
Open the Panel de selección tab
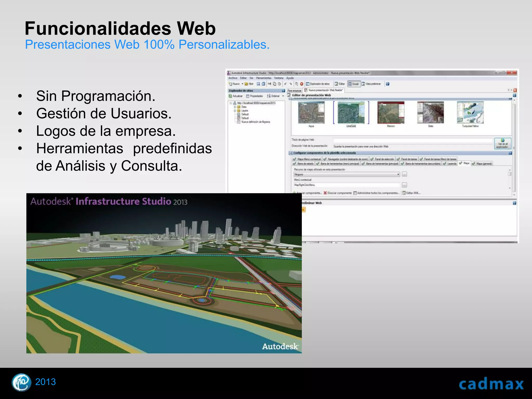pos(382,159)
